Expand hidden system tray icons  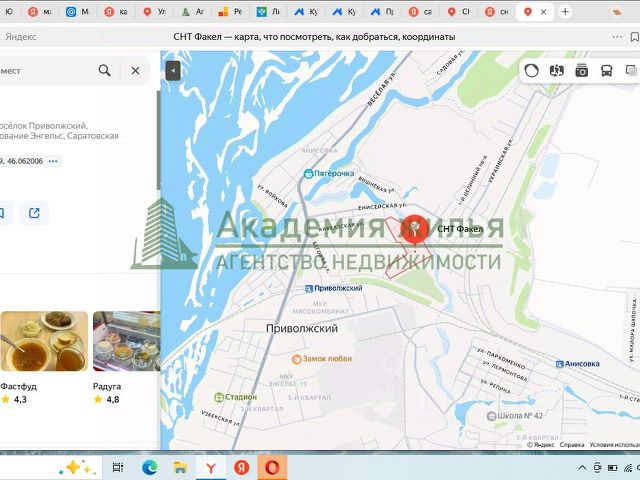[582, 467]
